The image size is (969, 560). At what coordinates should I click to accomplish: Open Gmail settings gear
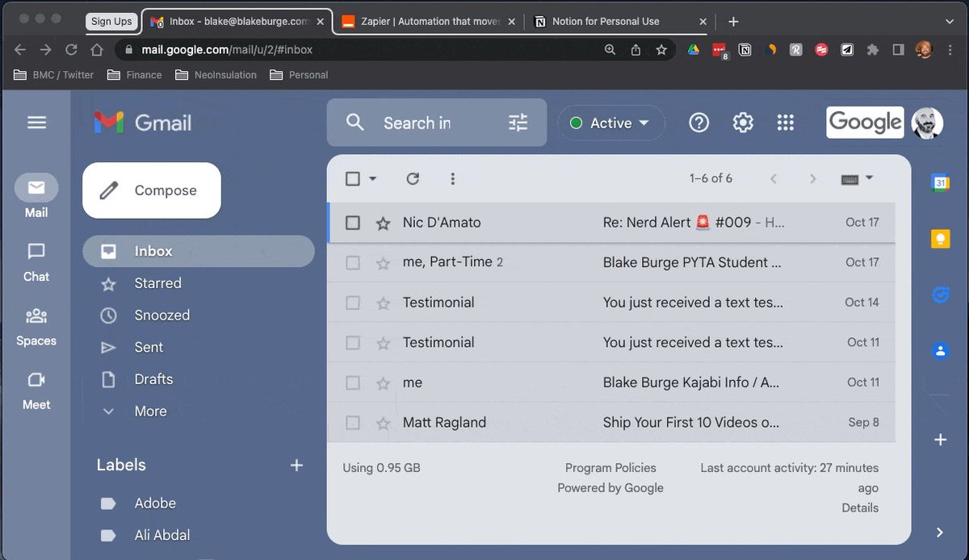coord(743,123)
